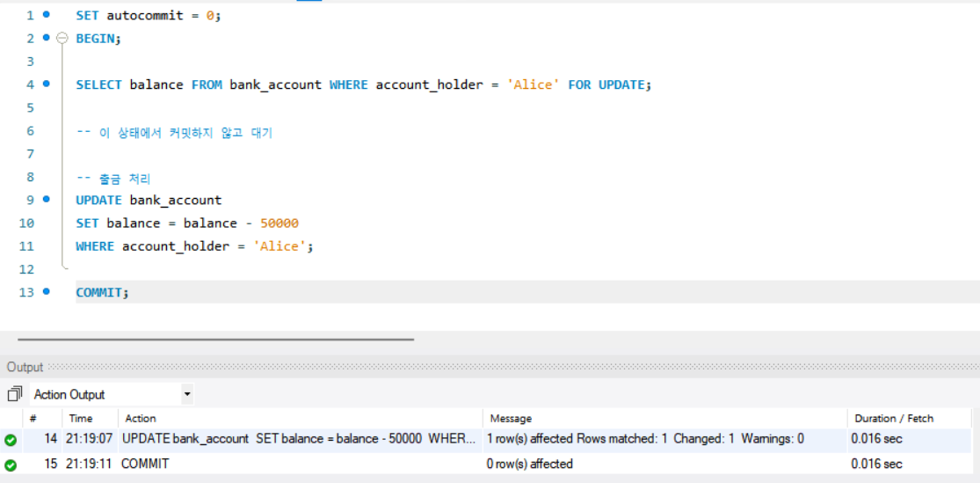This screenshot has width=980, height=483.
Task: Click line number 3 in the gutter
Action: tap(30, 62)
